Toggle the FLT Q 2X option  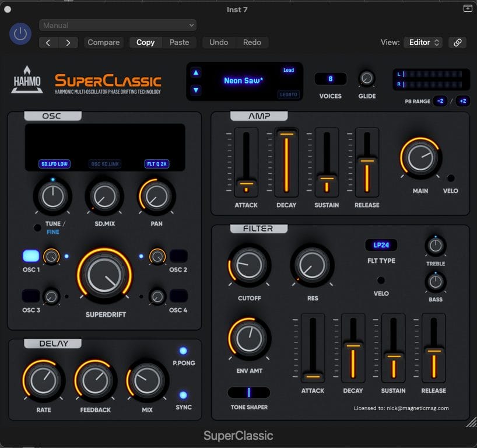point(157,164)
